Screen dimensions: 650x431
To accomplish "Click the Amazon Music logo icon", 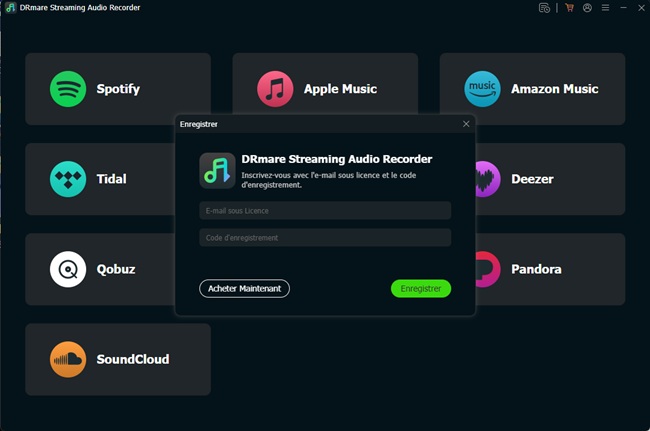I will pyautogui.click(x=483, y=89).
